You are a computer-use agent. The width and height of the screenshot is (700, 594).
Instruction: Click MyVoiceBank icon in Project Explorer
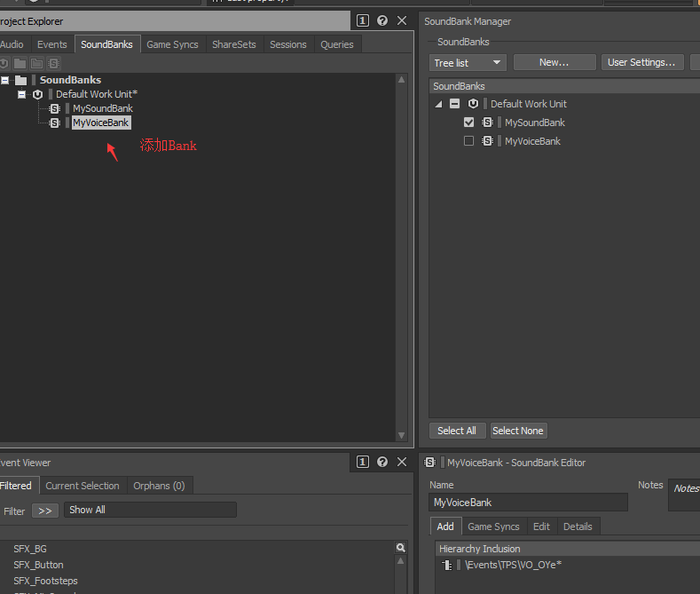point(54,123)
